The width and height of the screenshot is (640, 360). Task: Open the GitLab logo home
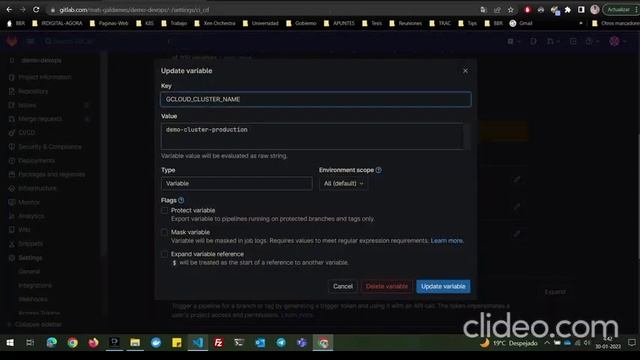click(12, 41)
